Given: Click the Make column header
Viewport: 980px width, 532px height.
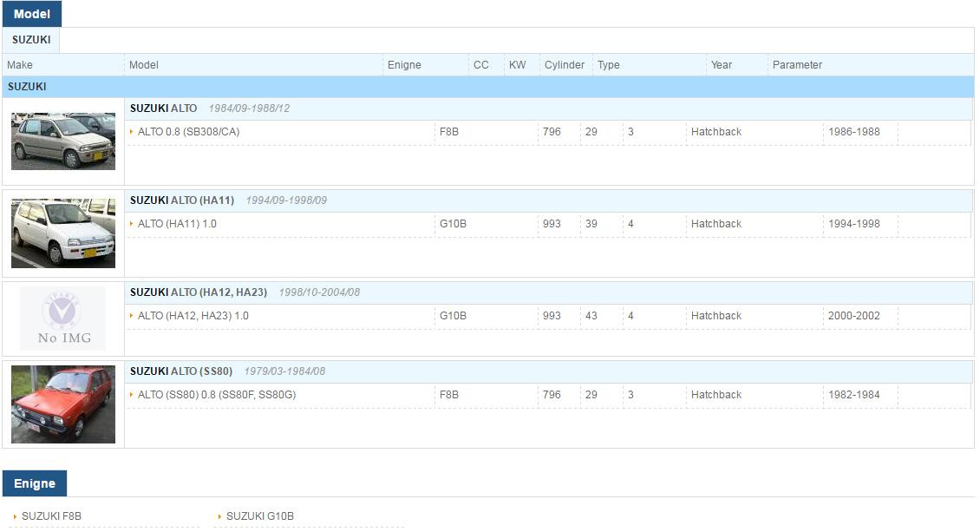Looking at the screenshot, I should [20, 65].
